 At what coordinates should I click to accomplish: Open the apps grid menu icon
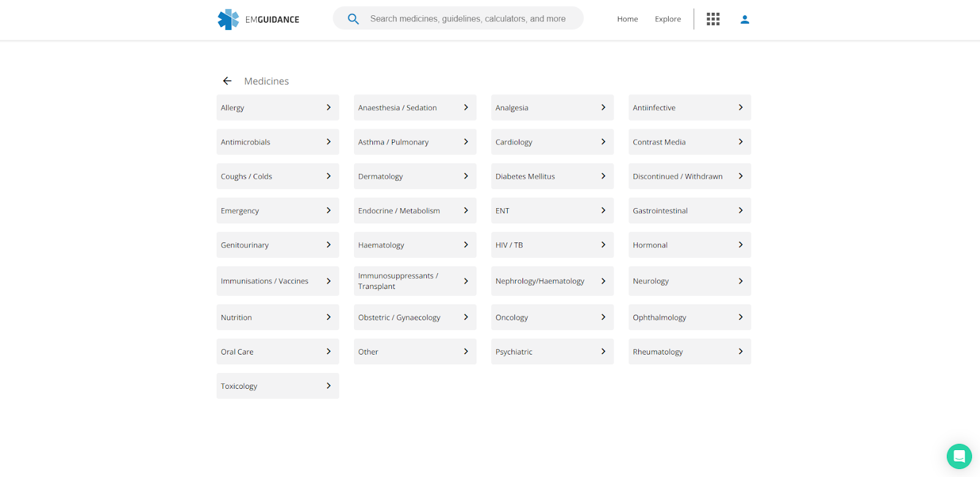[x=713, y=19]
